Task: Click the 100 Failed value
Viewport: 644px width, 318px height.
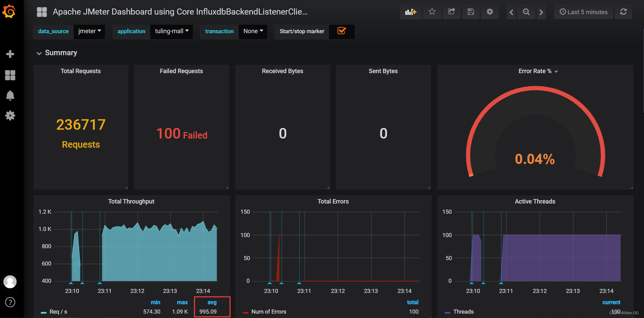Action: 182,133
